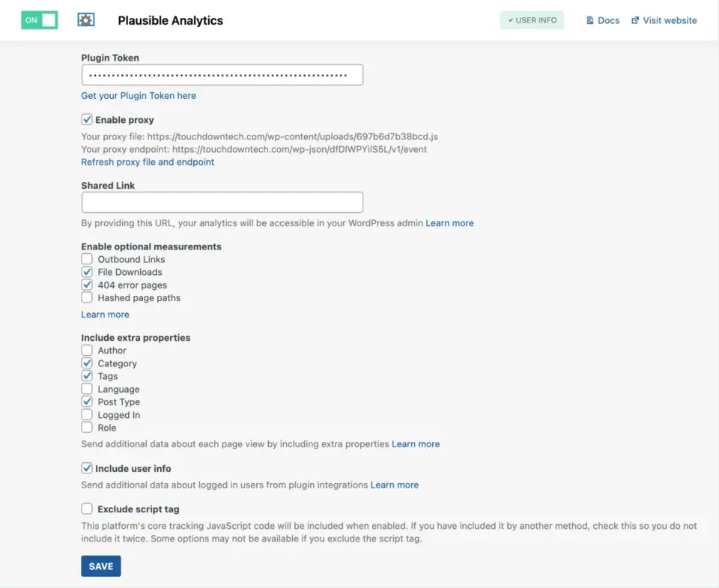Screen dimensions: 719x588
Task: Click Refresh proxy file and endpoint
Action: click(148, 162)
